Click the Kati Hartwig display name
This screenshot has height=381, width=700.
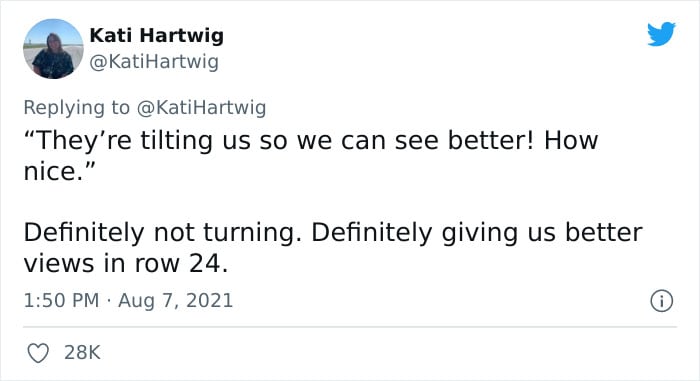click(x=157, y=35)
